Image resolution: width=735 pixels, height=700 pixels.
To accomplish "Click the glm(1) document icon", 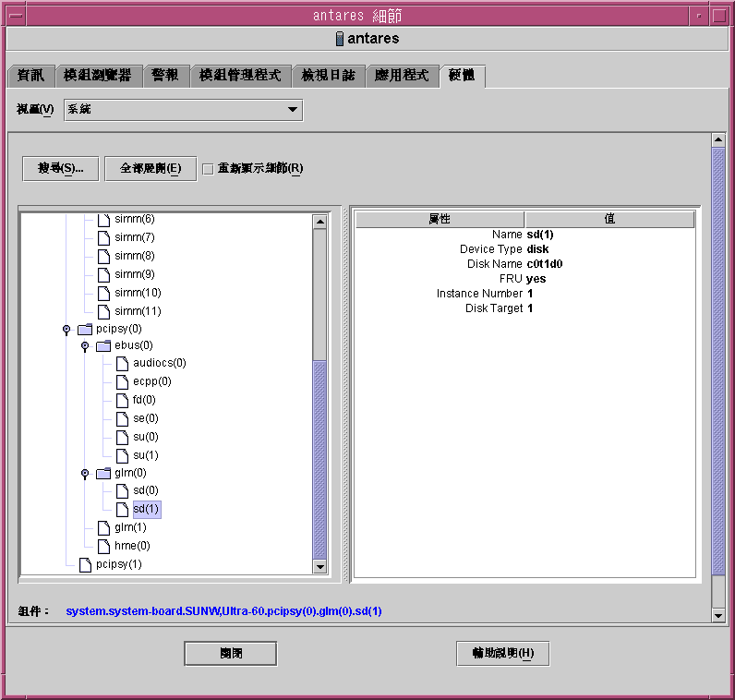I will (103, 528).
